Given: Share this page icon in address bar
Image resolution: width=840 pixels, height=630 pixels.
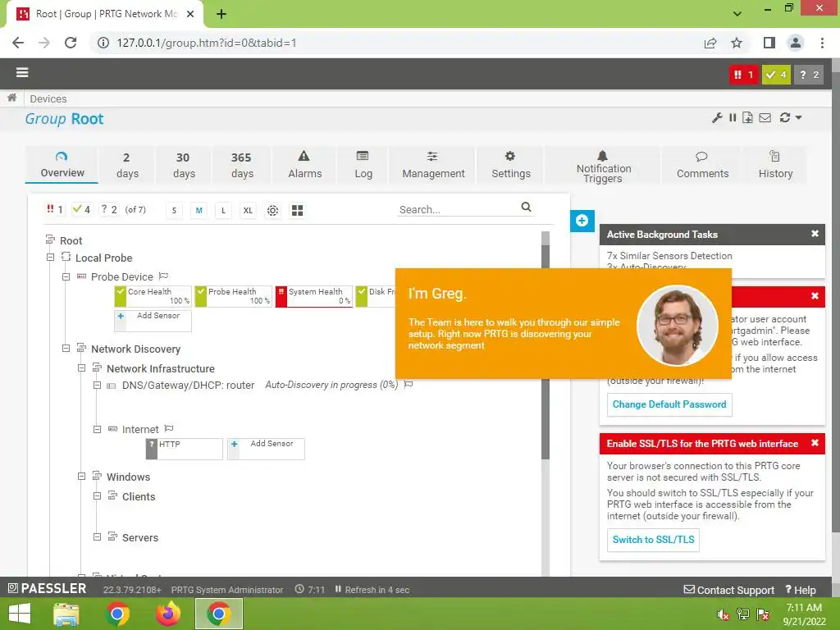Looking at the screenshot, I should coord(710,43).
